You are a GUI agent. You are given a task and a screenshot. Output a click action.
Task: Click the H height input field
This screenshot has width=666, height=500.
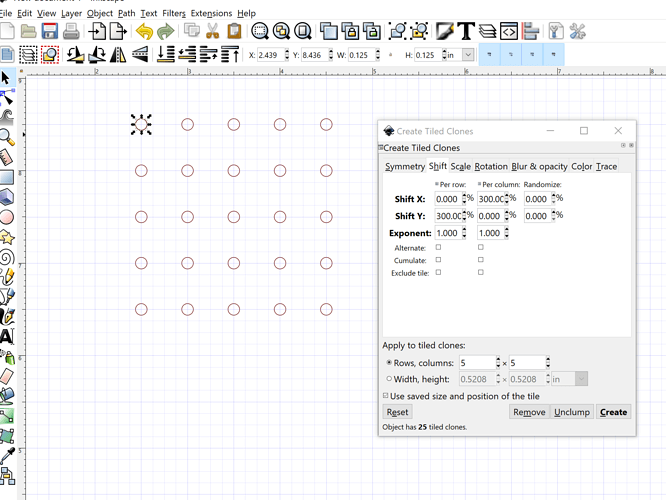[428, 55]
